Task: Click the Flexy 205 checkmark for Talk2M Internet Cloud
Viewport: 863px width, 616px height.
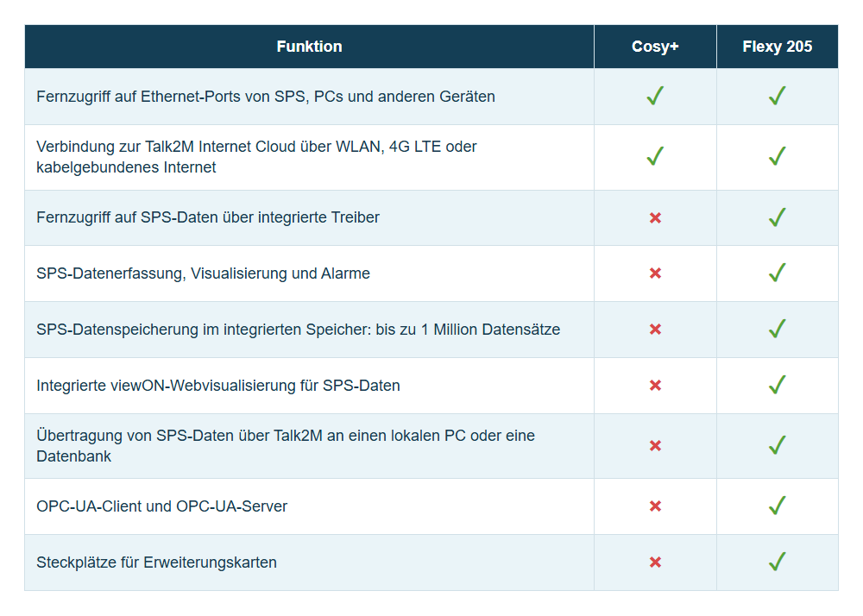Action: click(x=778, y=156)
